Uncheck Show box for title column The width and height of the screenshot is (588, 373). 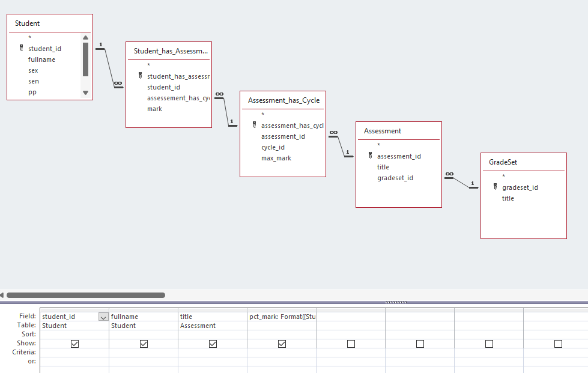coord(213,344)
